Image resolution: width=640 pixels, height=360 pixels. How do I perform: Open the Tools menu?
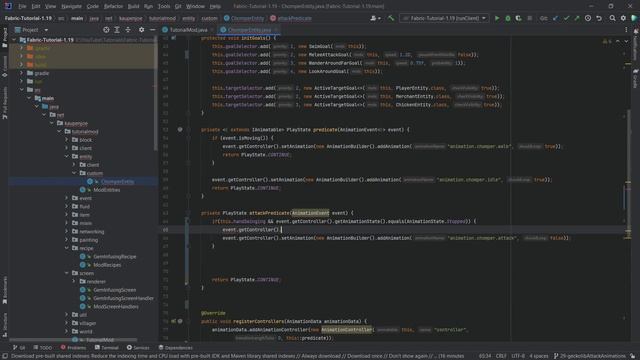pos(164,7)
